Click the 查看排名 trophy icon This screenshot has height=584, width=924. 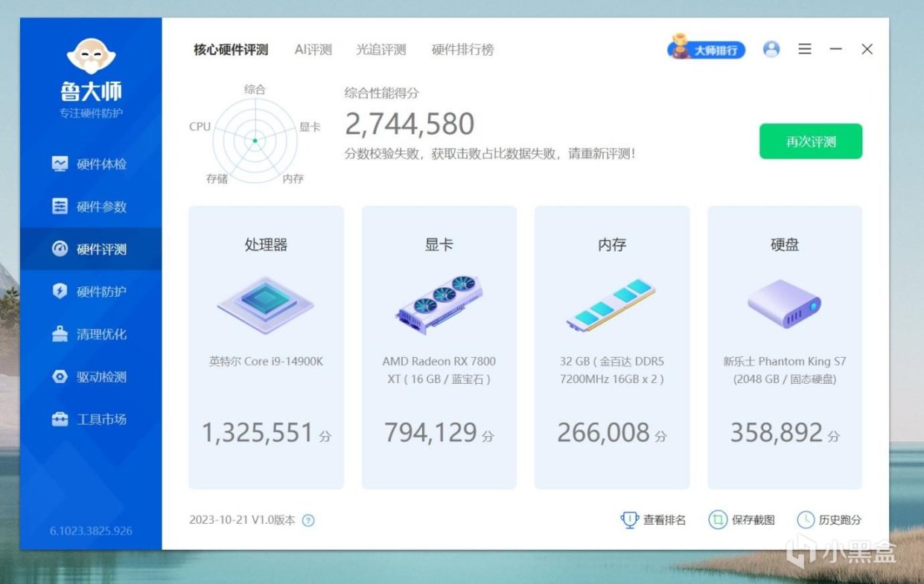click(630, 519)
